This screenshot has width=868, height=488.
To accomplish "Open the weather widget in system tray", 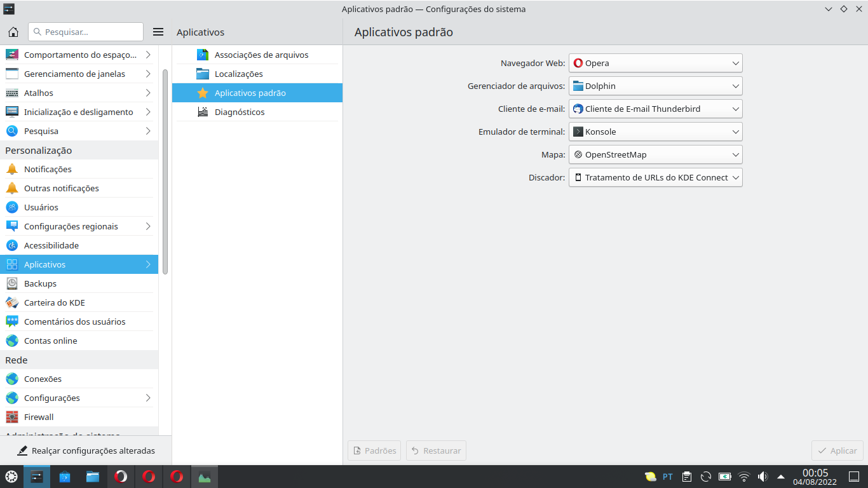I will coord(650,477).
